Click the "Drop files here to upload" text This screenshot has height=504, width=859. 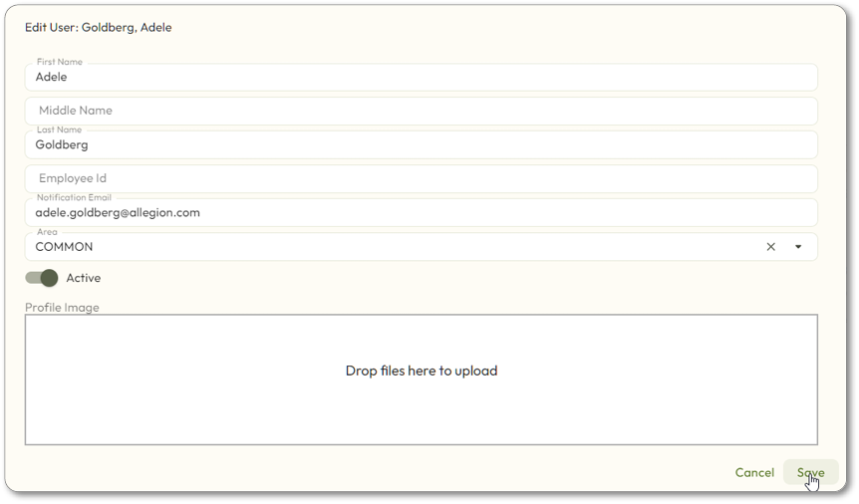click(421, 371)
